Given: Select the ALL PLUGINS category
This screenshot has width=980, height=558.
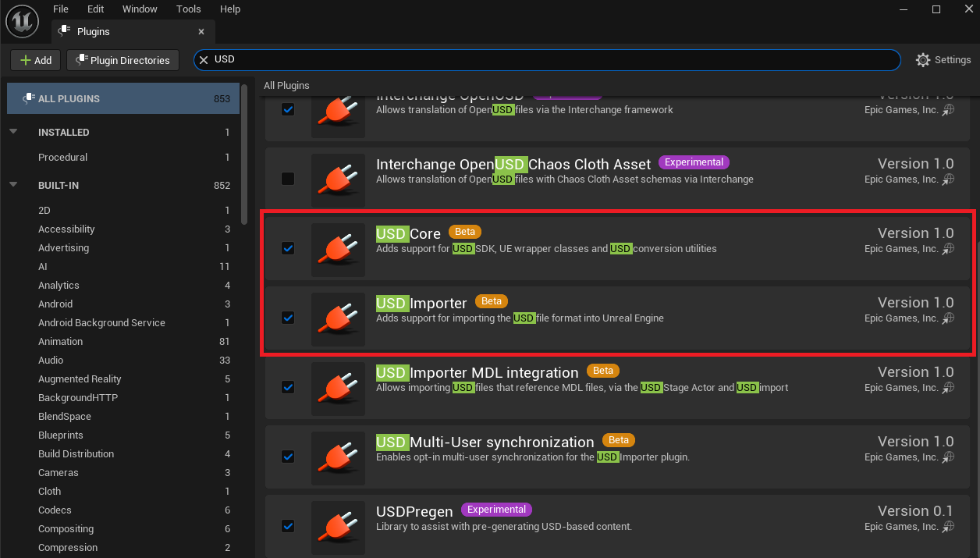Looking at the screenshot, I should tap(123, 98).
